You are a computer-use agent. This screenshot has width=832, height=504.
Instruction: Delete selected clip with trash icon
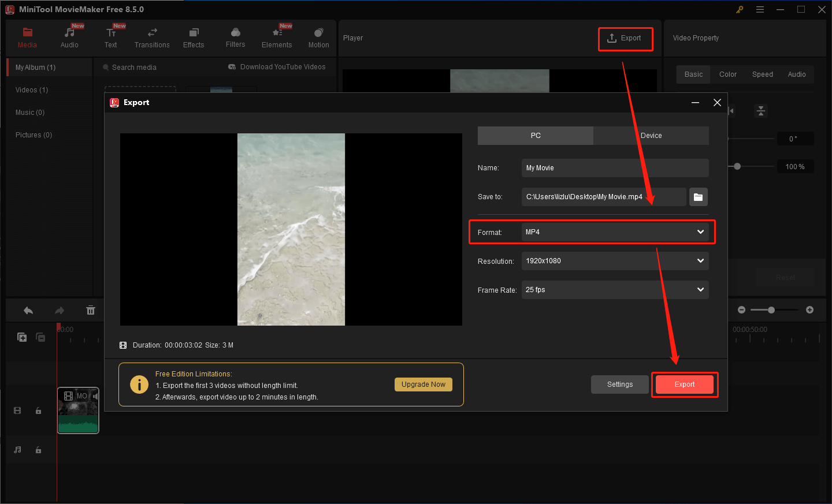pos(91,310)
